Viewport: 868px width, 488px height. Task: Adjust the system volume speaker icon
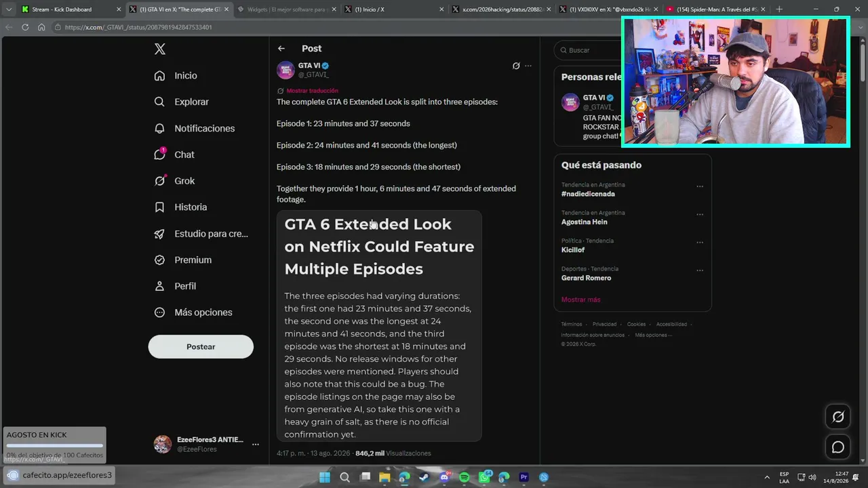coord(812,477)
